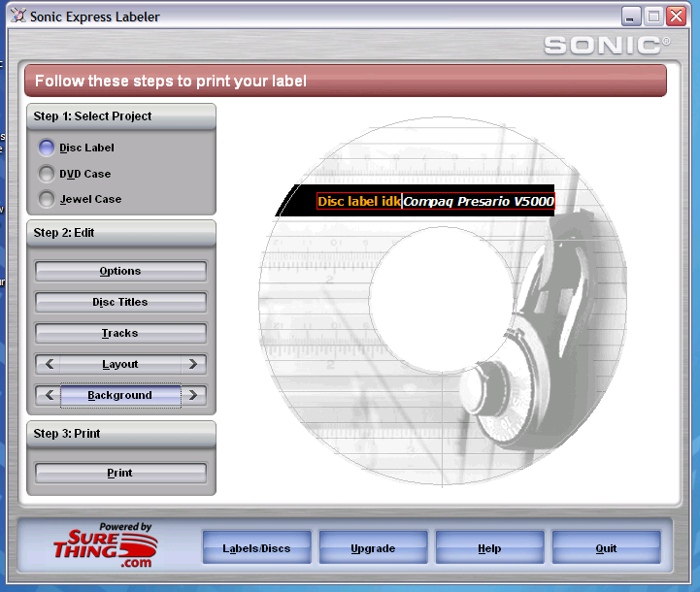Screen dimensions: 700x592
Task: Switch to next Layout with right arrow
Action: pyautogui.click(x=193, y=364)
